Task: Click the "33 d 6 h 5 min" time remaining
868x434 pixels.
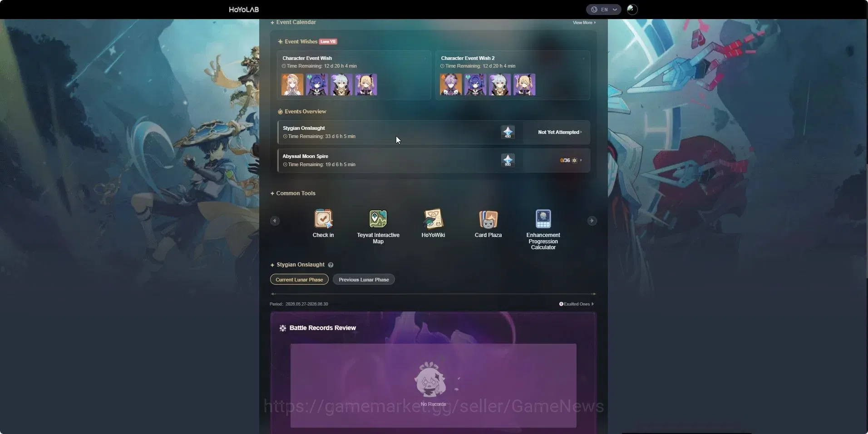Action: click(340, 136)
